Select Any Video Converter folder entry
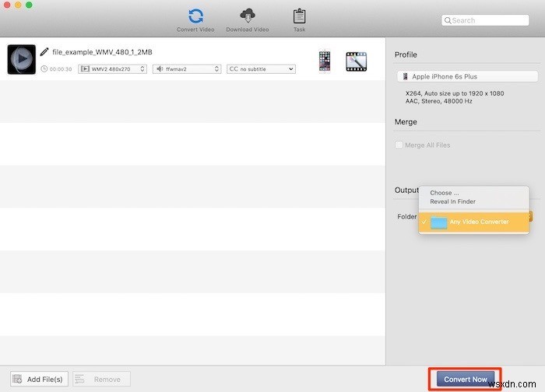The height and width of the screenshot is (392, 545). (x=473, y=222)
